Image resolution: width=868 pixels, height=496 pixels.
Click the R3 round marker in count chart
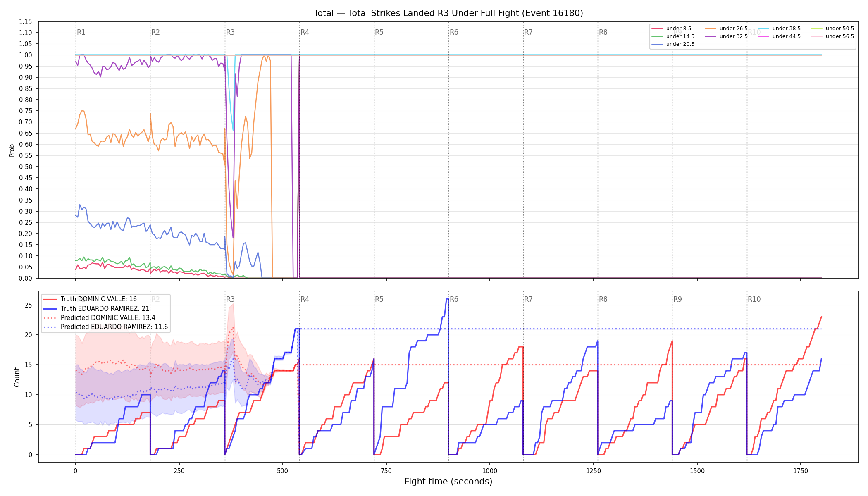point(230,299)
